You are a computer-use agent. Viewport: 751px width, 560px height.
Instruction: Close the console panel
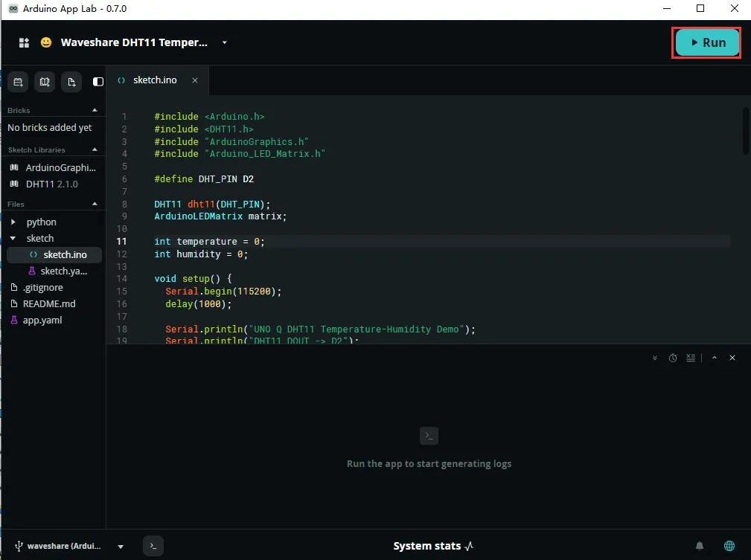(x=732, y=358)
